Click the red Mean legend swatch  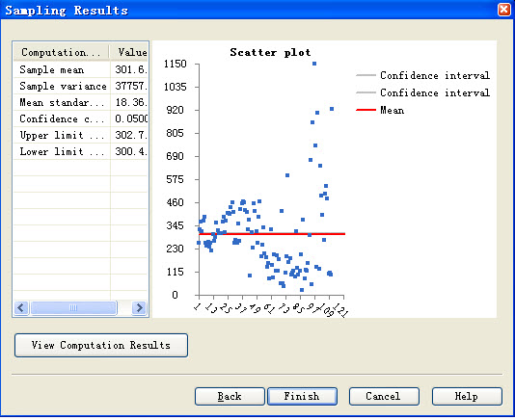point(366,110)
